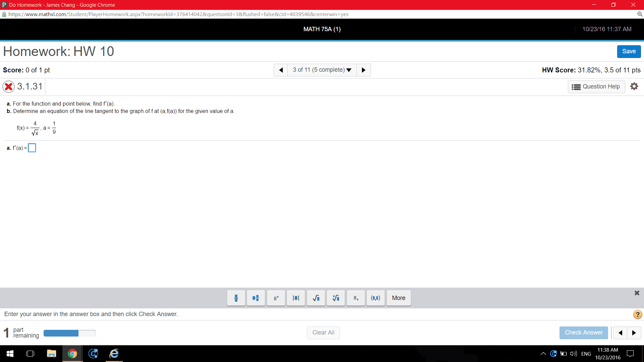Insert an exponent template
This screenshot has width=644, height=362.
[x=276, y=298]
